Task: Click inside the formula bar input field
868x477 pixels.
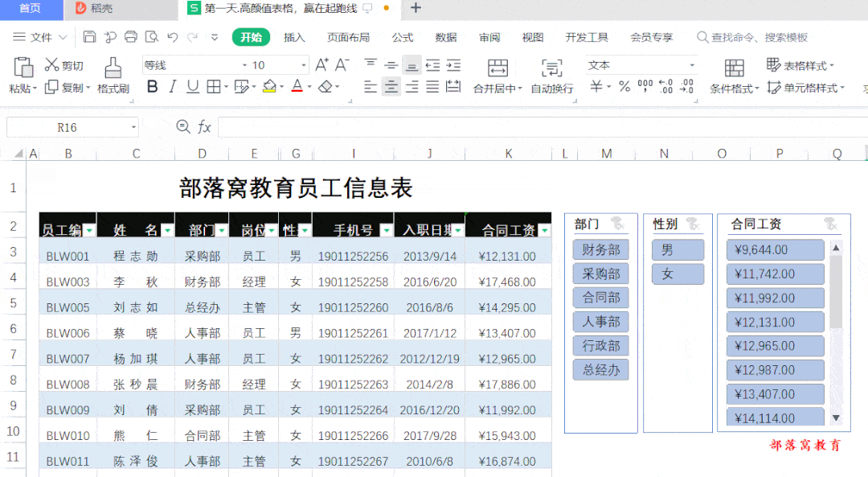Action: click(482, 126)
